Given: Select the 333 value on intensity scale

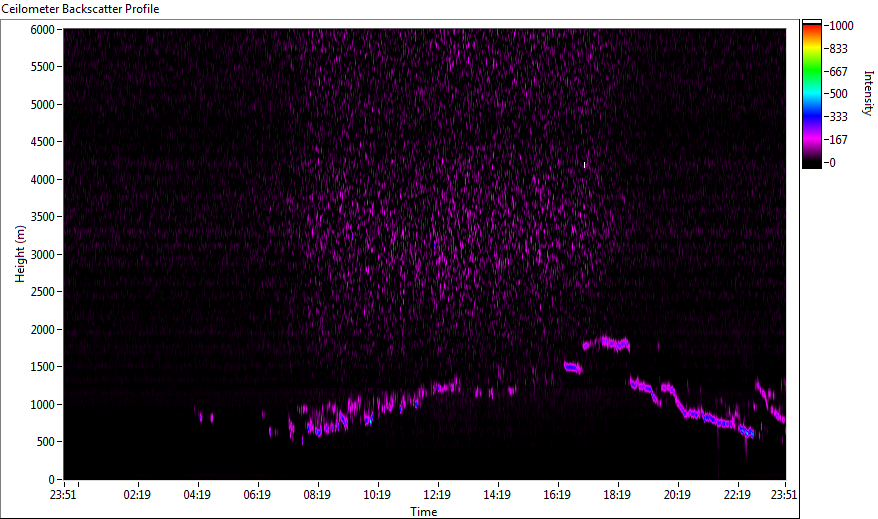Looking at the screenshot, I should point(838,117).
